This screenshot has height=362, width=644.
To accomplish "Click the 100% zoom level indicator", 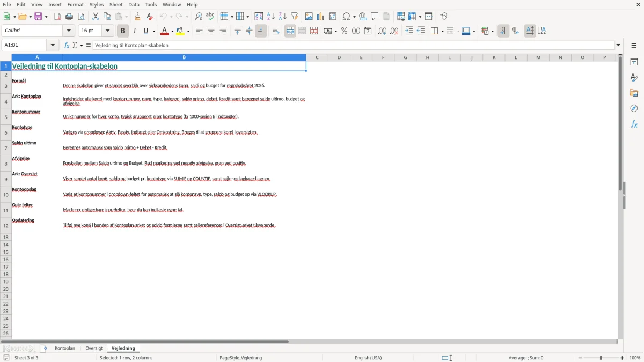I will 635,358.
